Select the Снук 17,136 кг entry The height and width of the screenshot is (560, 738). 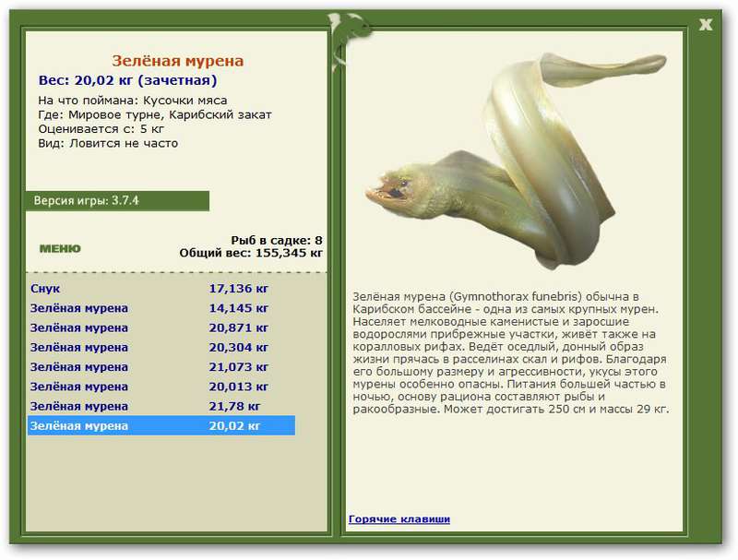(161, 289)
